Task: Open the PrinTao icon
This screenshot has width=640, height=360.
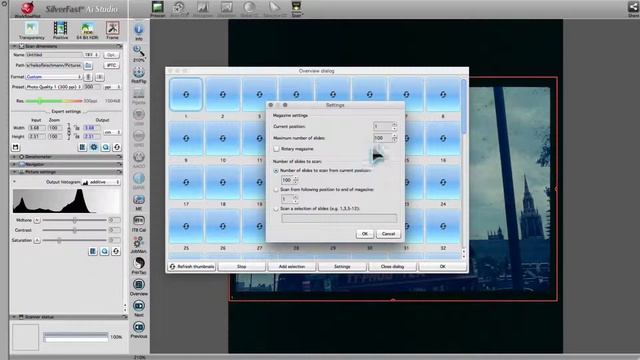Action: (139, 265)
